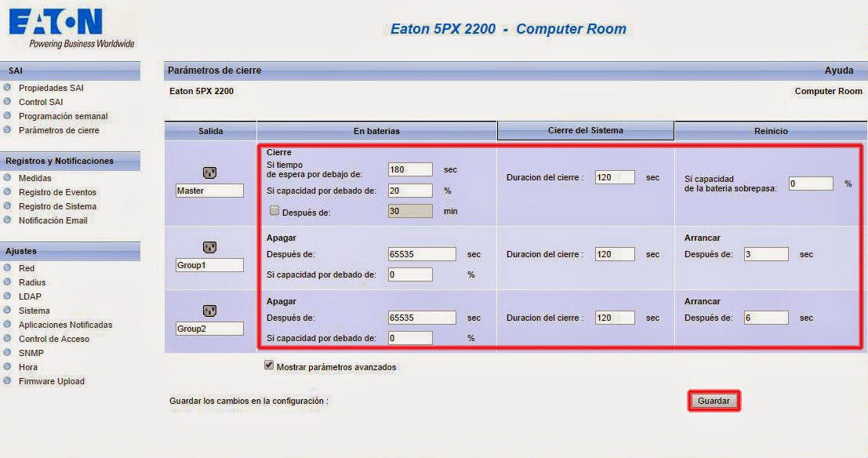The height and width of the screenshot is (458, 868).
Task: Uncheck "Mostrar parámetros avanzados"
Action: pyautogui.click(x=268, y=364)
